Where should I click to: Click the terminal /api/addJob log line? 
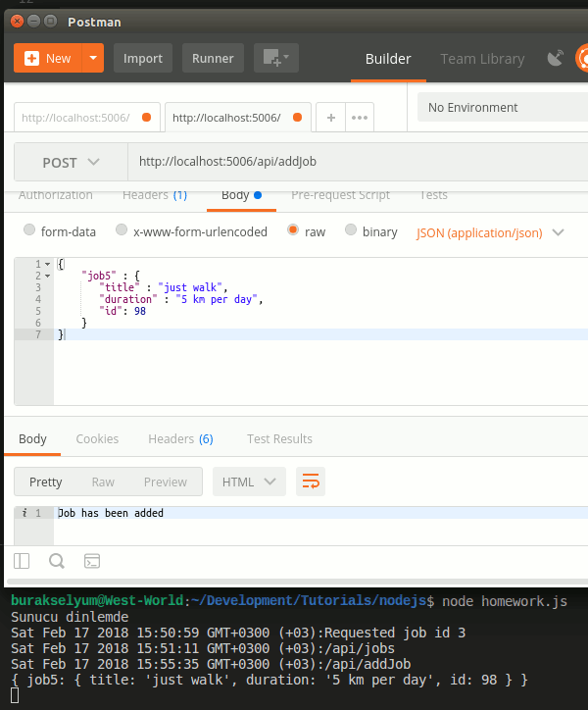211,664
